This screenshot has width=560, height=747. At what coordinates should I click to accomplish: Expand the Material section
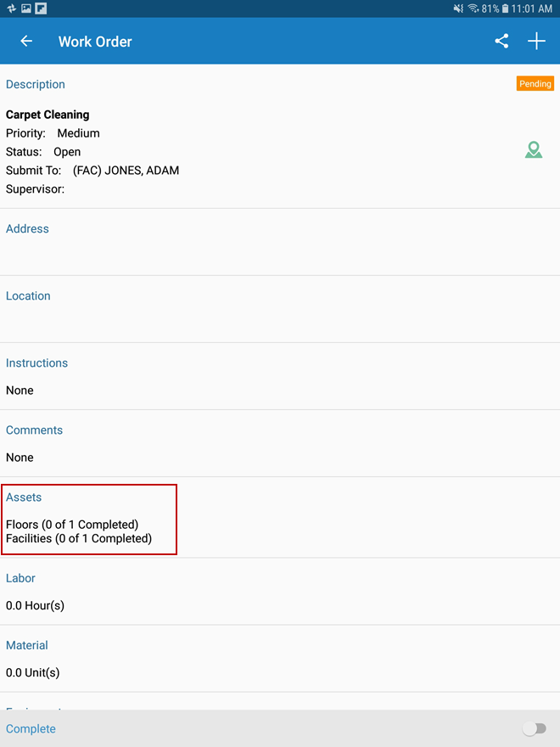[27, 645]
